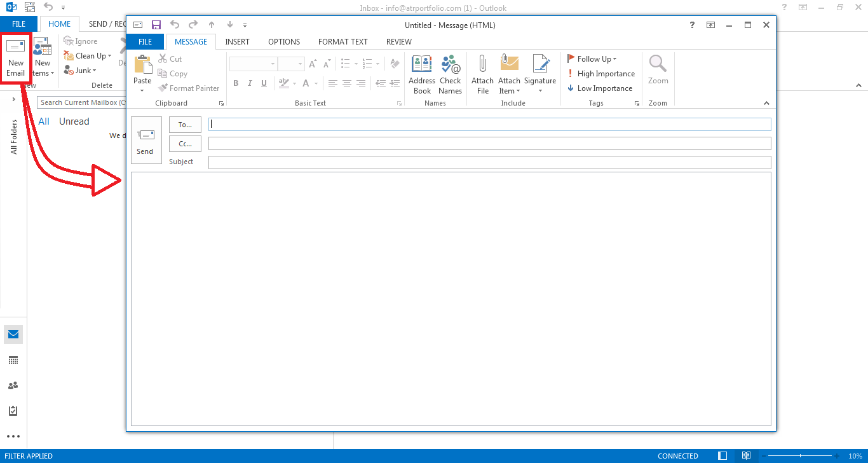The height and width of the screenshot is (463, 868).
Task: Click into the Subject field
Action: click(489, 162)
